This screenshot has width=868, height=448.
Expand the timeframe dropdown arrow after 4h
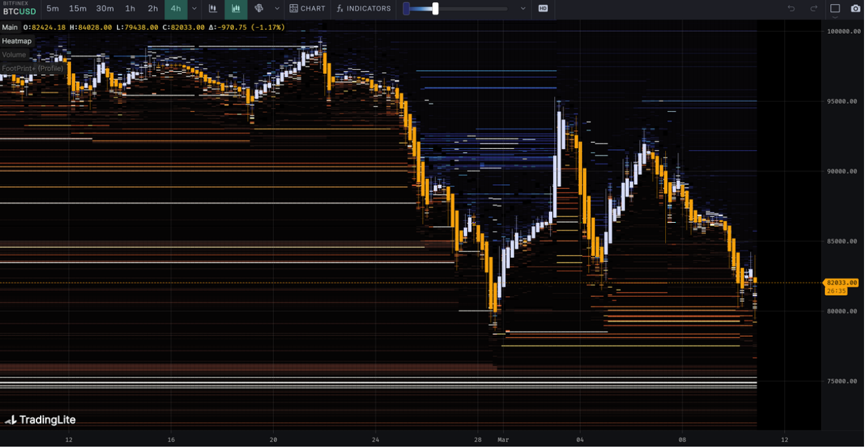click(x=194, y=9)
